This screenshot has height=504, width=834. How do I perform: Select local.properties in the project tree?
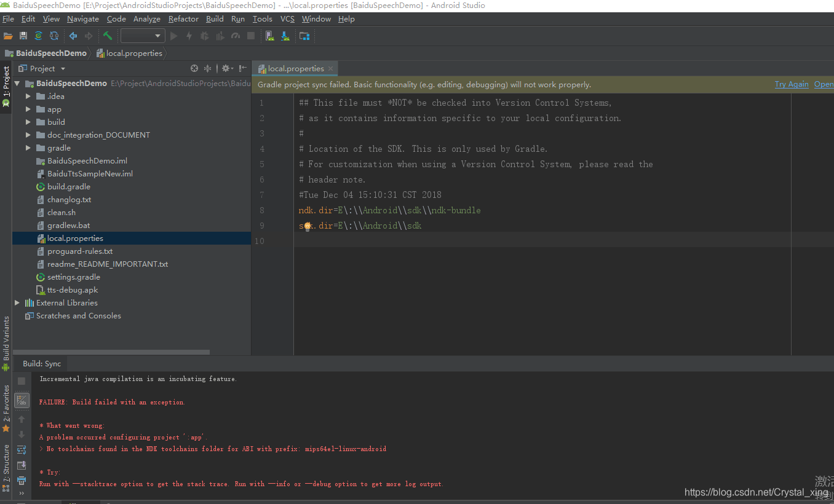(x=75, y=238)
